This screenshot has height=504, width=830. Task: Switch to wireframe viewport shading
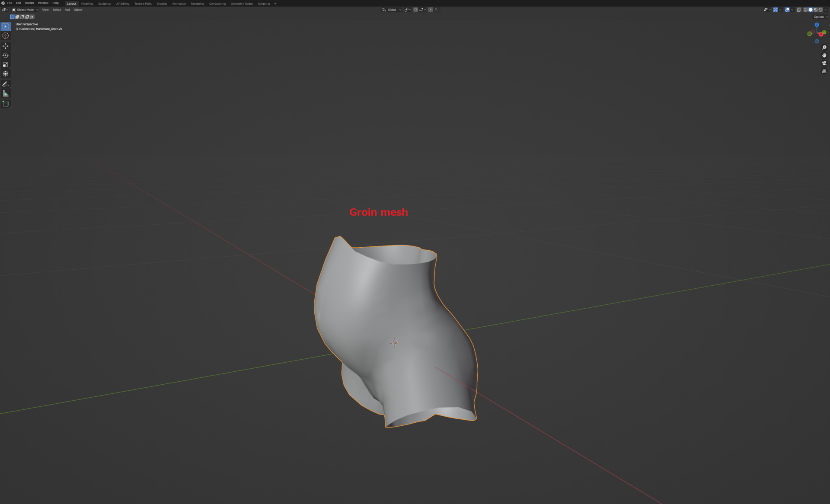[x=805, y=10]
